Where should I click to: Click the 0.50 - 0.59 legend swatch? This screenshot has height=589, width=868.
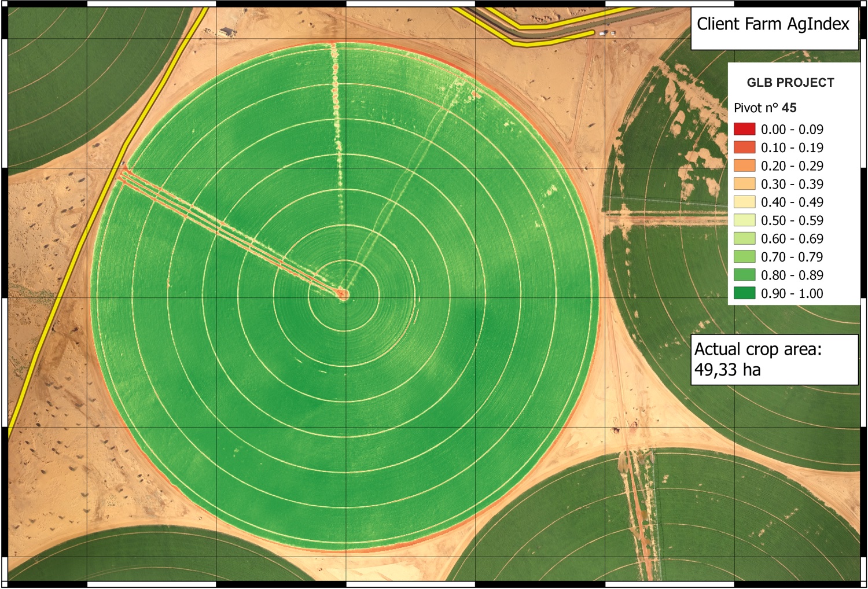click(744, 220)
